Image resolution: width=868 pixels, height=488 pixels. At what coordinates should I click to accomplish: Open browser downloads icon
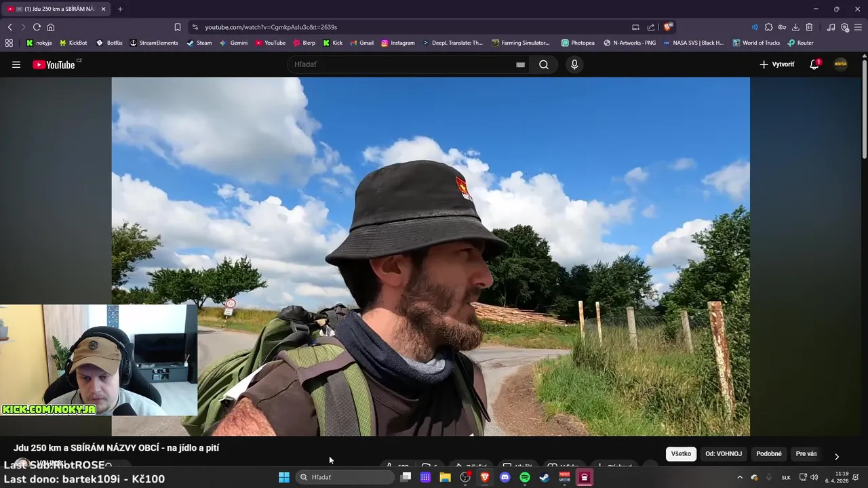click(x=795, y=27)
